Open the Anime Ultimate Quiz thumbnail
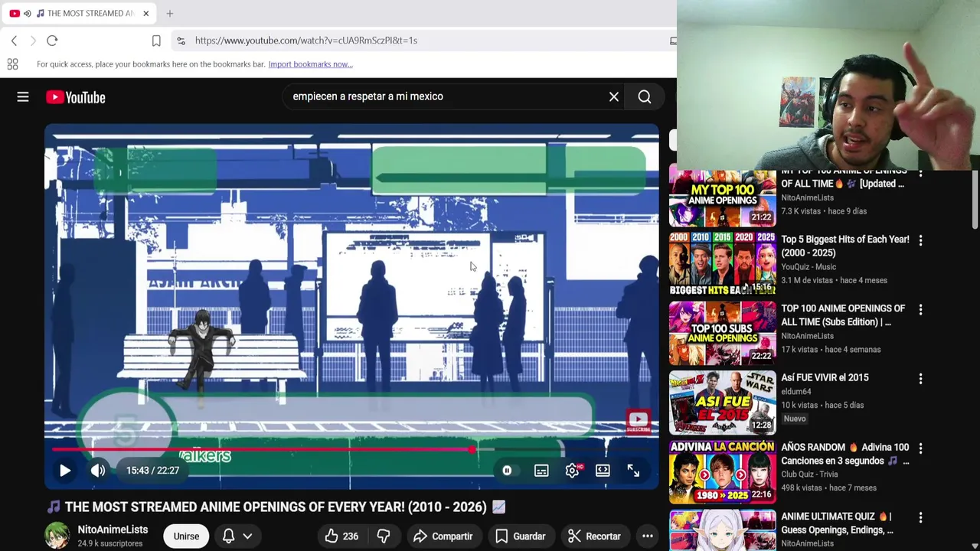This screenshot has width=980, height=551. click(723, 530)
